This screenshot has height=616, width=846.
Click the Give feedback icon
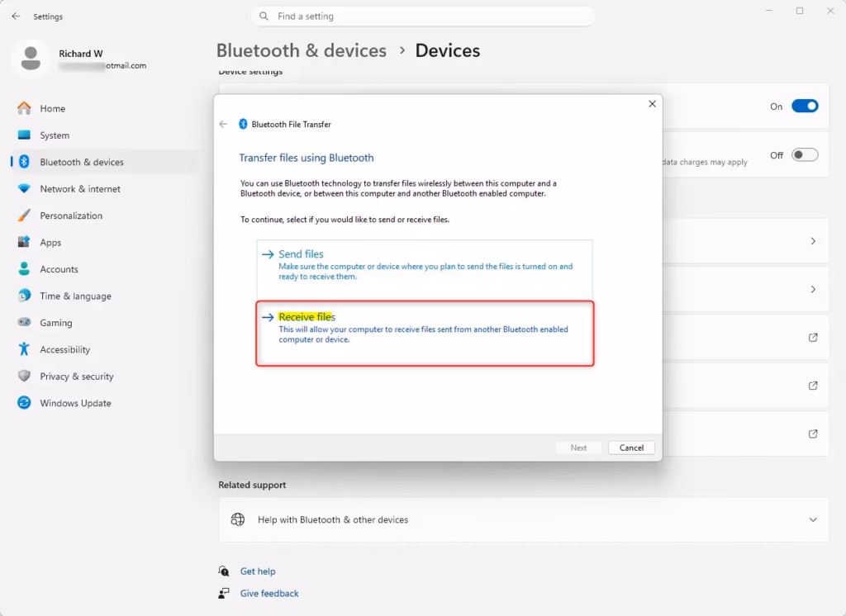pos(224,594)
